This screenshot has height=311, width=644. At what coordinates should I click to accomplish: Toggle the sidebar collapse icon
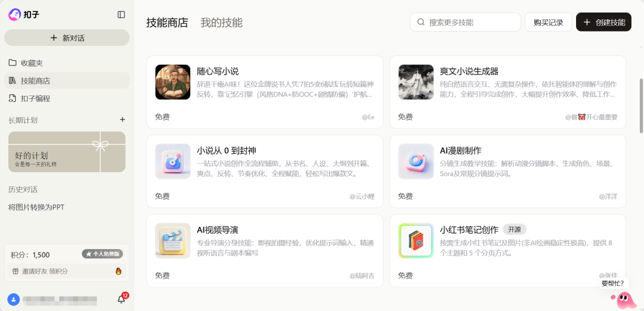pos(121,14)
